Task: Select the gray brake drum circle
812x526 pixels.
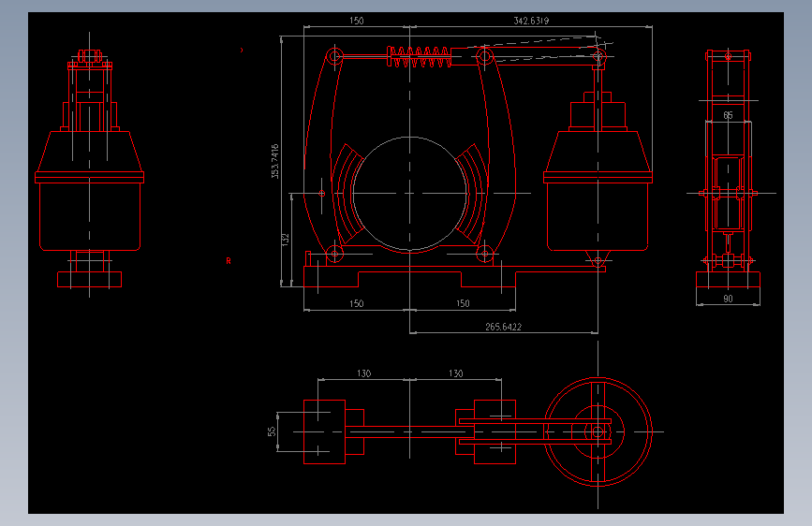Action: point(409,194)
